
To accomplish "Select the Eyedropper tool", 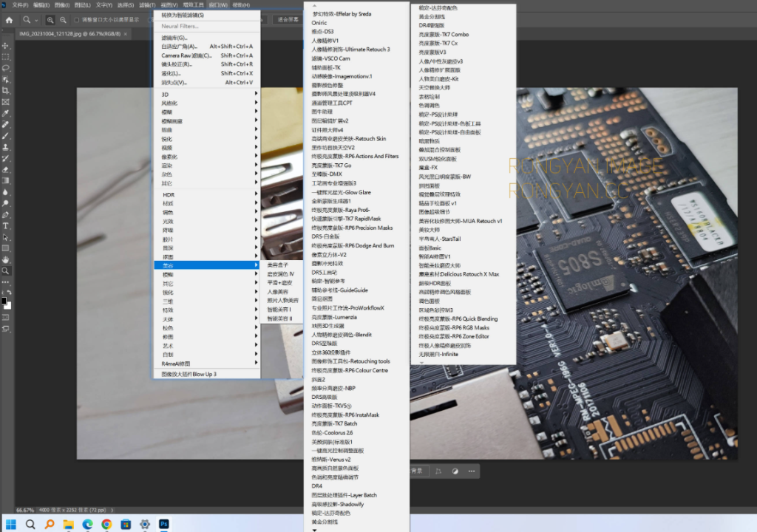I will pos(6,113).
